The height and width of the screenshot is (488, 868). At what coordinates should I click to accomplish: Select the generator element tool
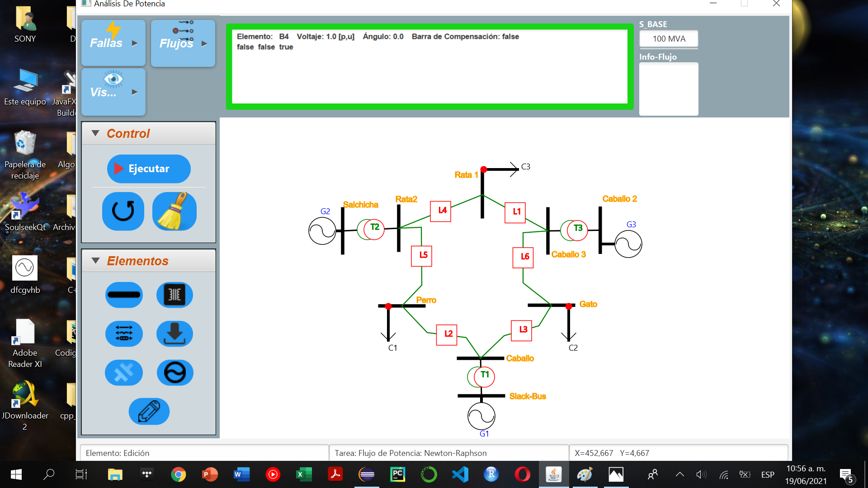[175, 372]
